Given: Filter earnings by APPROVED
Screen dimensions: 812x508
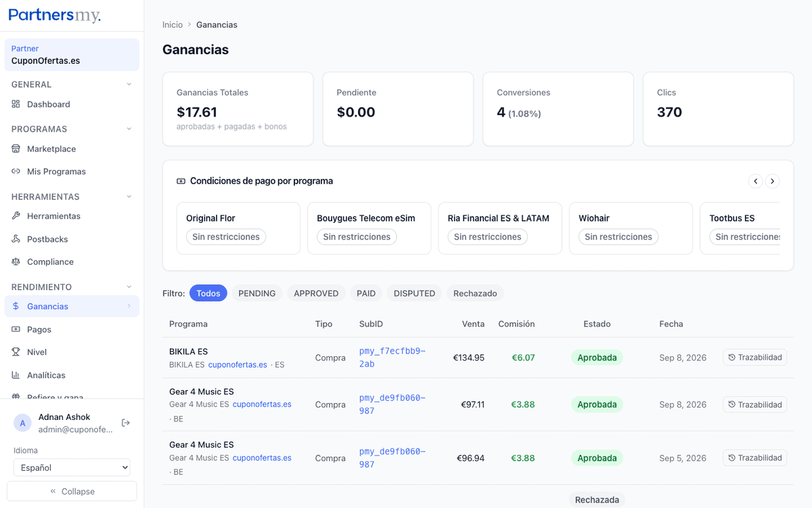Looking at the screenshot, I should point(316,293).
